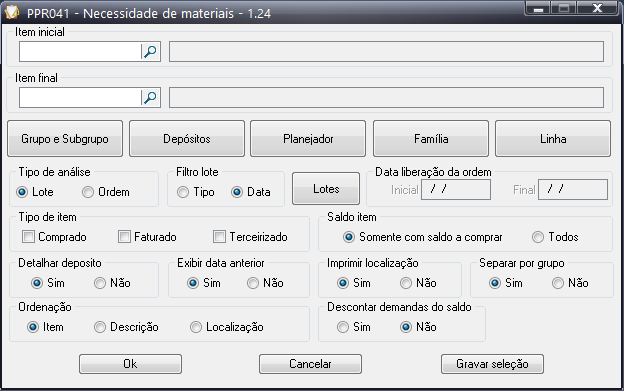624x391 pixels.
Task: Select Sim for Descontar demandas do saldo
Action: click(343, 327)
